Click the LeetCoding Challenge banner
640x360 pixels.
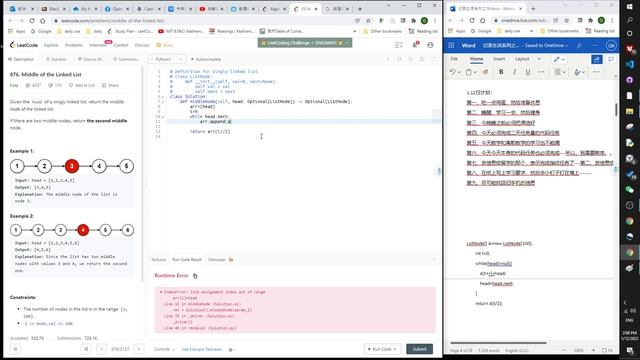[304, 43]
